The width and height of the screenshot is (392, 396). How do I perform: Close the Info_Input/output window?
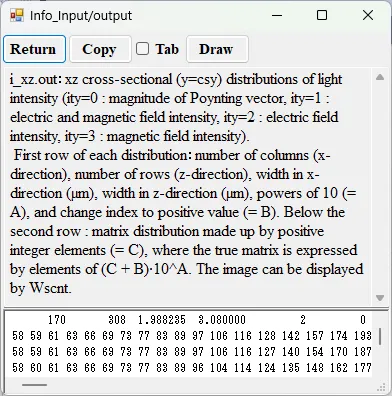tap(368, 15)
